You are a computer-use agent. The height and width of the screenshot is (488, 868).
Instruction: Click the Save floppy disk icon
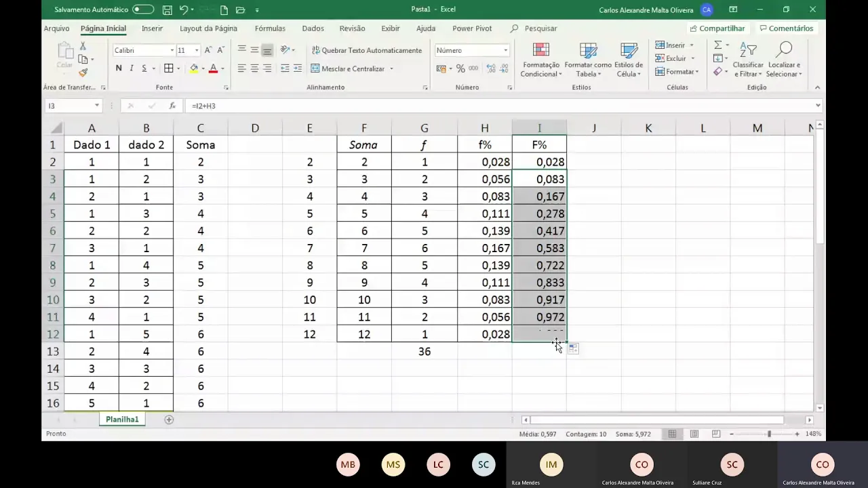point(167,10)
